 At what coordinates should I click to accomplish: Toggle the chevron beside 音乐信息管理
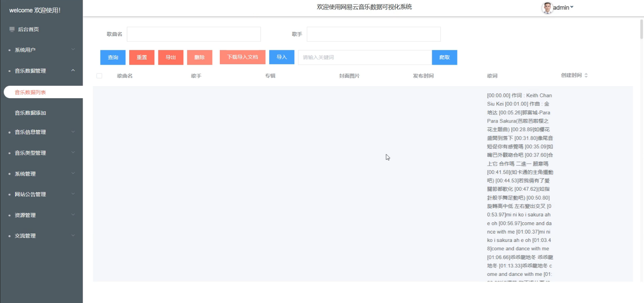tap(73, 132)
